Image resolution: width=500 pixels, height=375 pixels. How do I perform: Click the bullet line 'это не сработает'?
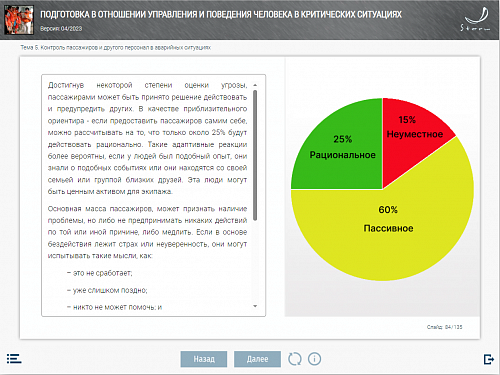pos(99,273)
